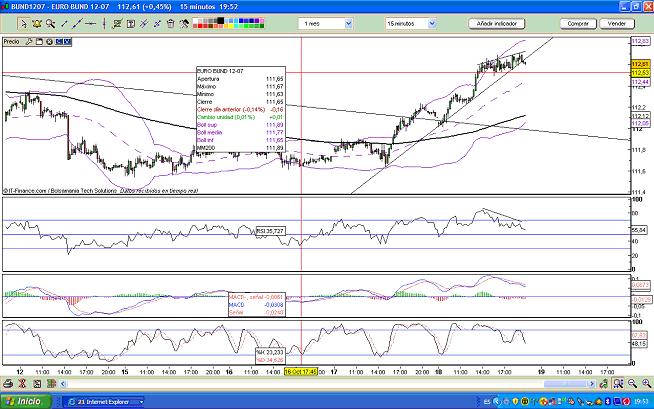The width and height of the screenshot is (654, 409).
Task: Click the alarm bell icon
Action: 36,24
